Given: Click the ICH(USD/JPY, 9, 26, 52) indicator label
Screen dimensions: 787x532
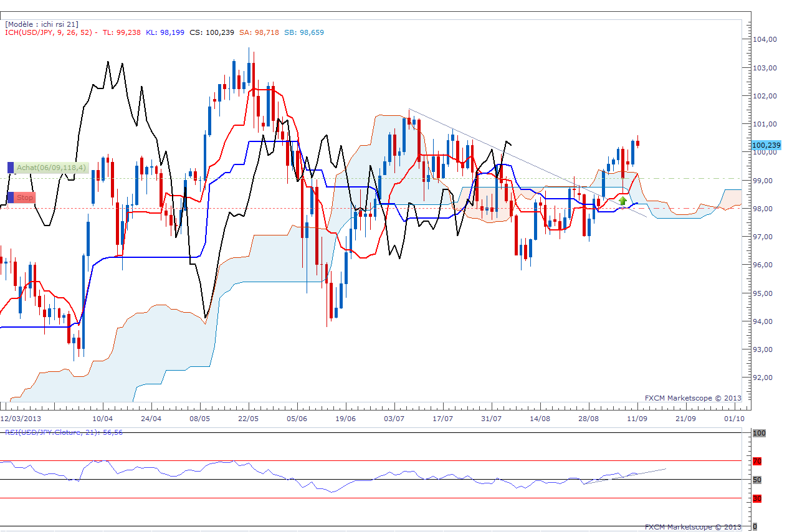Looking at the screenshot, I should click(x=51, y=32).
